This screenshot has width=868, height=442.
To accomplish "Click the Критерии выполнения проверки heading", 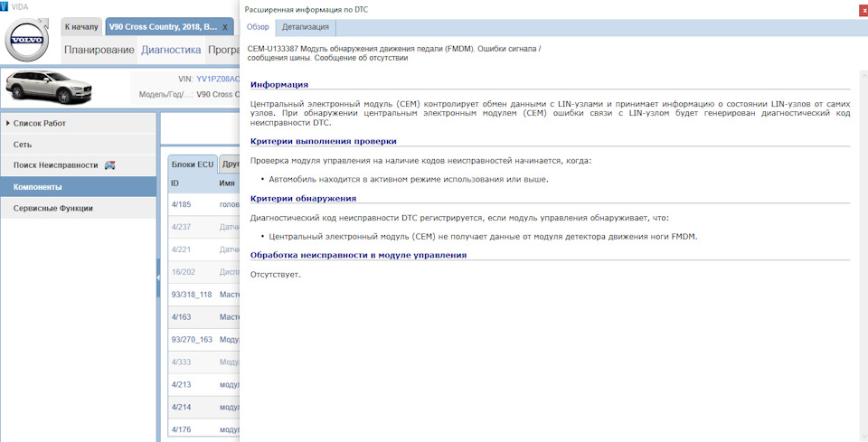I will pyautogui.click(x=324, y=141).
